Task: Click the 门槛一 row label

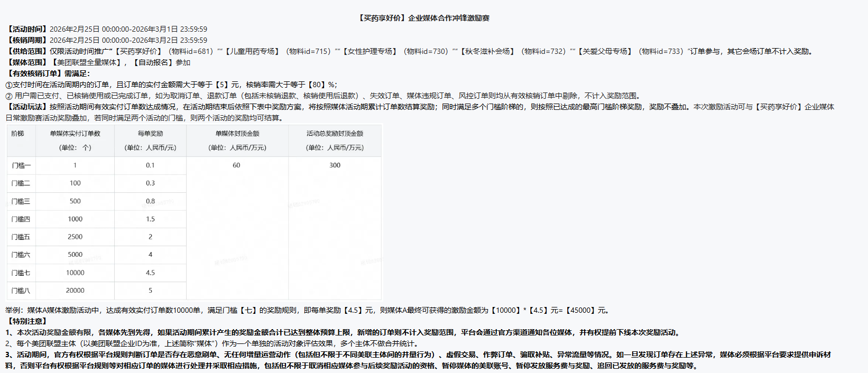Action: coord(21,165)
